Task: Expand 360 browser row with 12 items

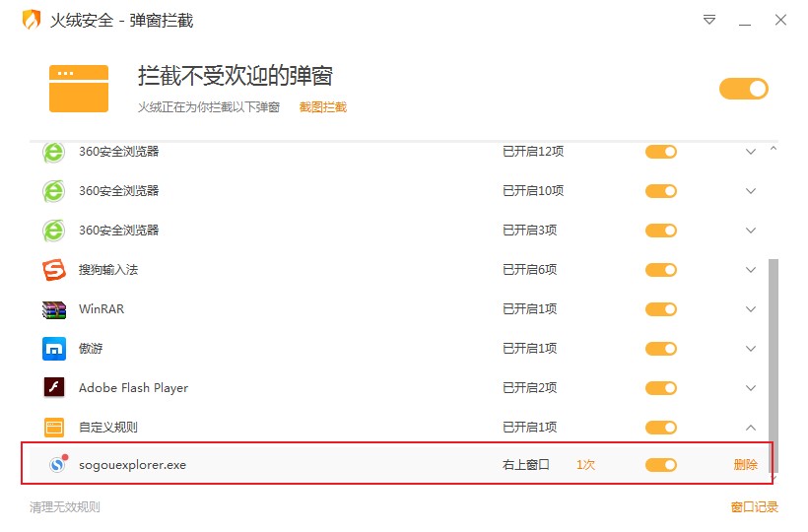Action: [751, 152]
